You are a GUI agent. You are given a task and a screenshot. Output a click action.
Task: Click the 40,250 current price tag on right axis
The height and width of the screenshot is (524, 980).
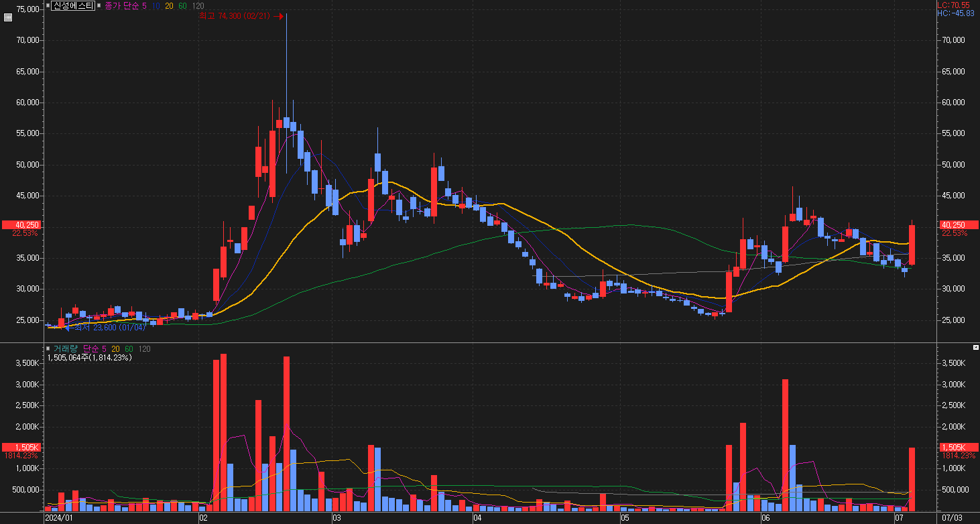959,224
